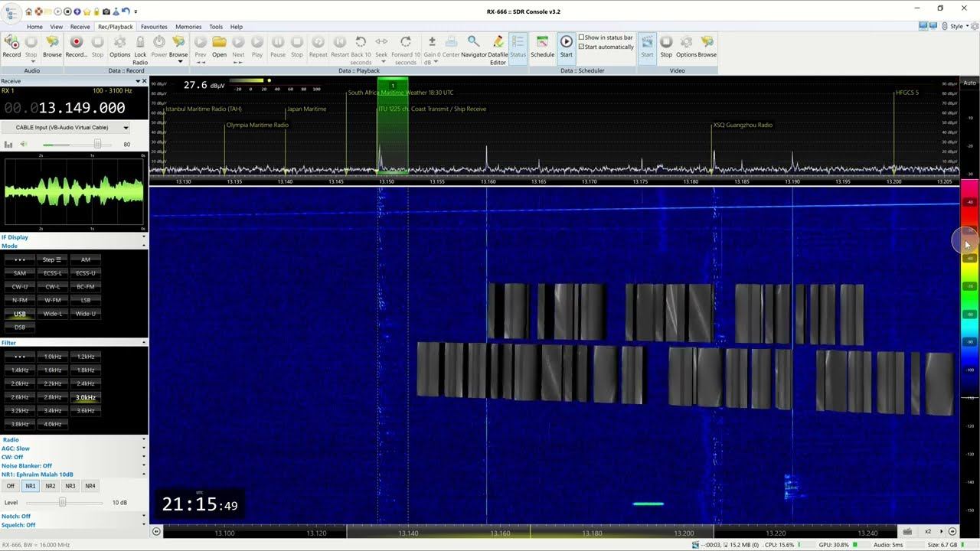Select the NR4 noise reduction button
The image size is (980, 551).
pyautogui.click(x=90, y=486)
